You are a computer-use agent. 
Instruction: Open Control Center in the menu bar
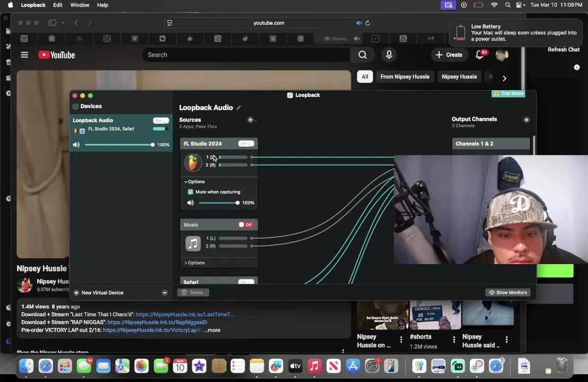pos(519,5)
